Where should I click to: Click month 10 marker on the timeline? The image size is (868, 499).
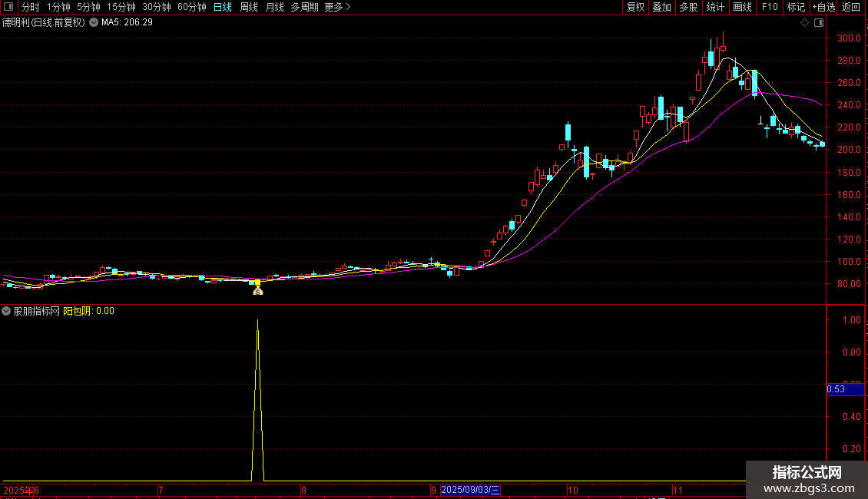click(x=573, y=490)
